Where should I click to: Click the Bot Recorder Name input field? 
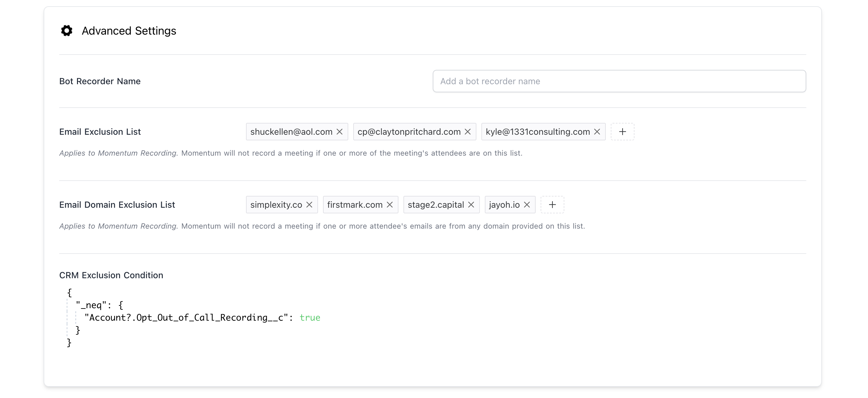coord(619,81)
